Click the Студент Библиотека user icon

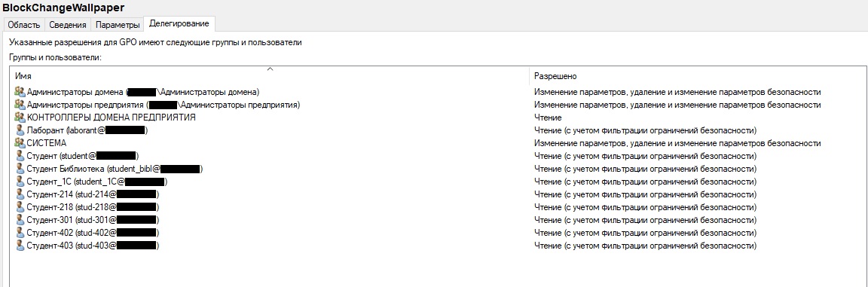pos(20,169)
